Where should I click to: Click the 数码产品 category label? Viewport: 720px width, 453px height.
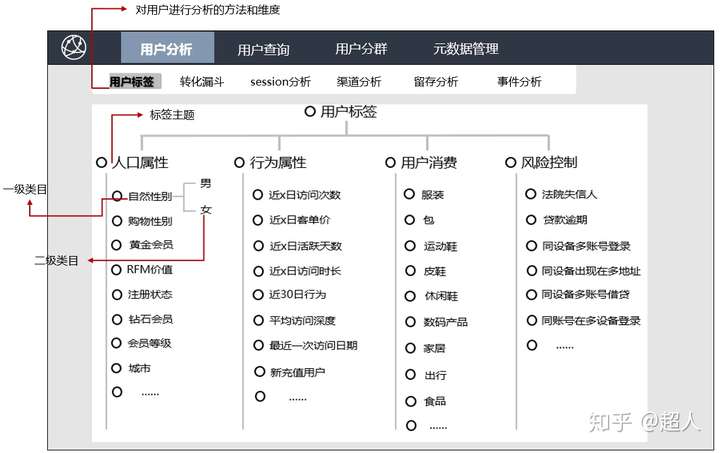click(x=445, y=322)
